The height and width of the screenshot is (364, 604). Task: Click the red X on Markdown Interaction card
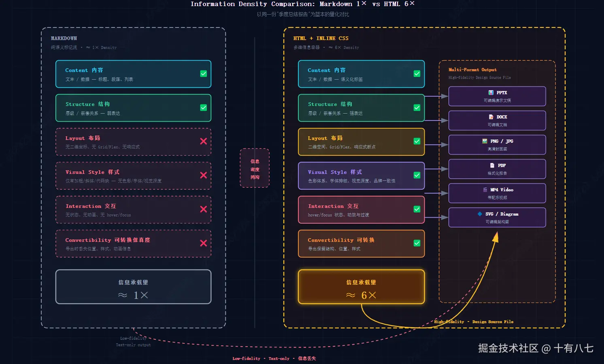coord(203,209)
